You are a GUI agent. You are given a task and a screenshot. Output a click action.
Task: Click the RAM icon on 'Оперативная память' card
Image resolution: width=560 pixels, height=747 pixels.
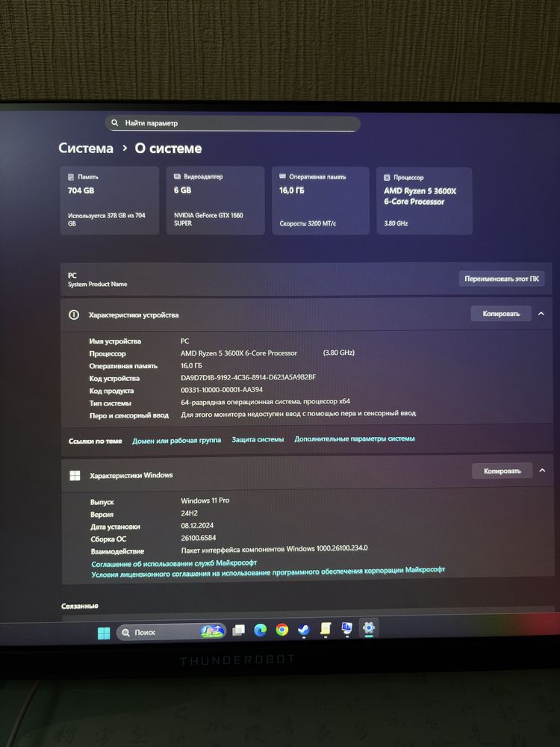(282, 176)
